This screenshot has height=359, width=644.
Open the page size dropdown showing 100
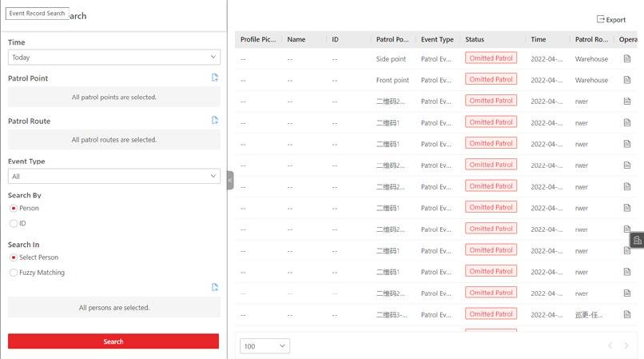(265, 346)
